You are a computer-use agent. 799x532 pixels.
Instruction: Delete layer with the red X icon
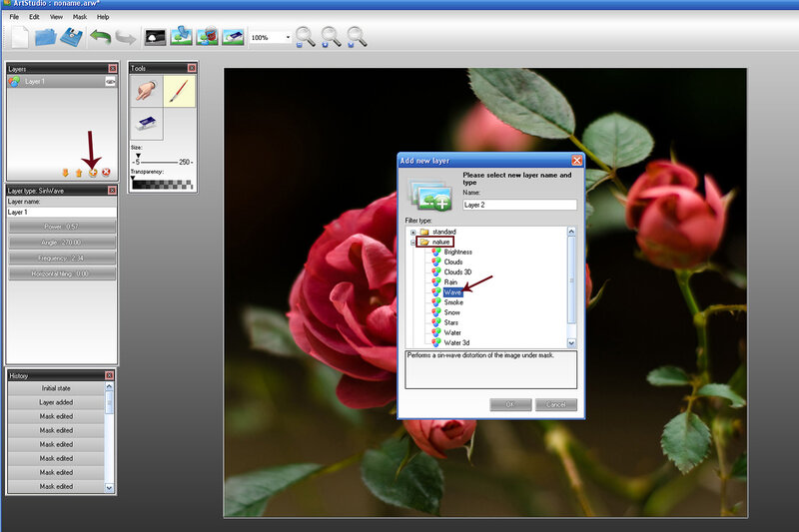(x=106, y=172)
